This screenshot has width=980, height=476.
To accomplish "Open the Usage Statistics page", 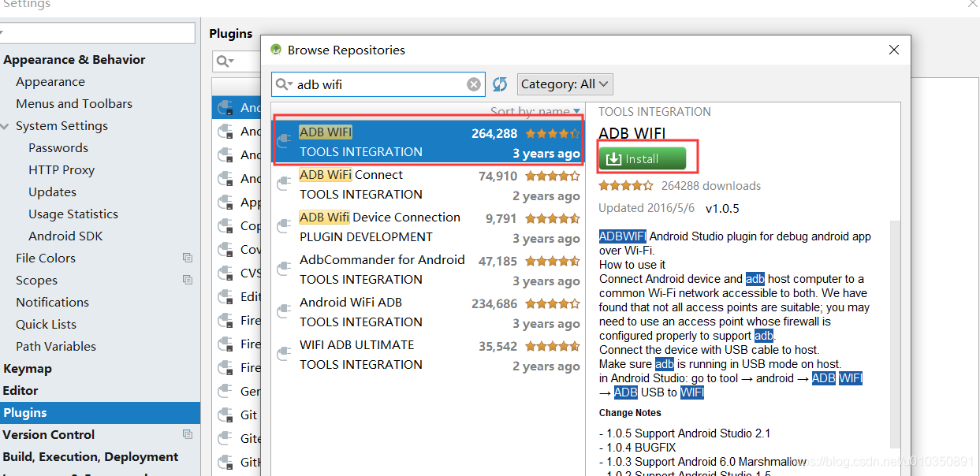I will coord(73,214).
